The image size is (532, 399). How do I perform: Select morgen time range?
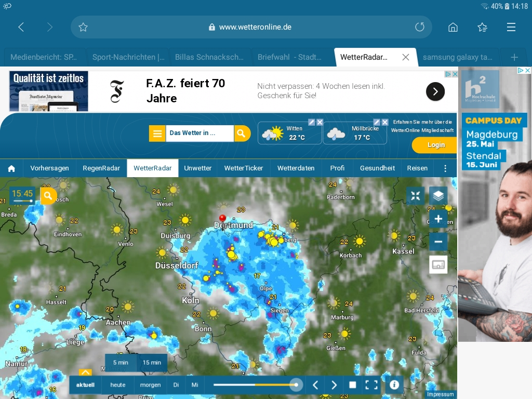pyautogui.click(x=150, y=385)
